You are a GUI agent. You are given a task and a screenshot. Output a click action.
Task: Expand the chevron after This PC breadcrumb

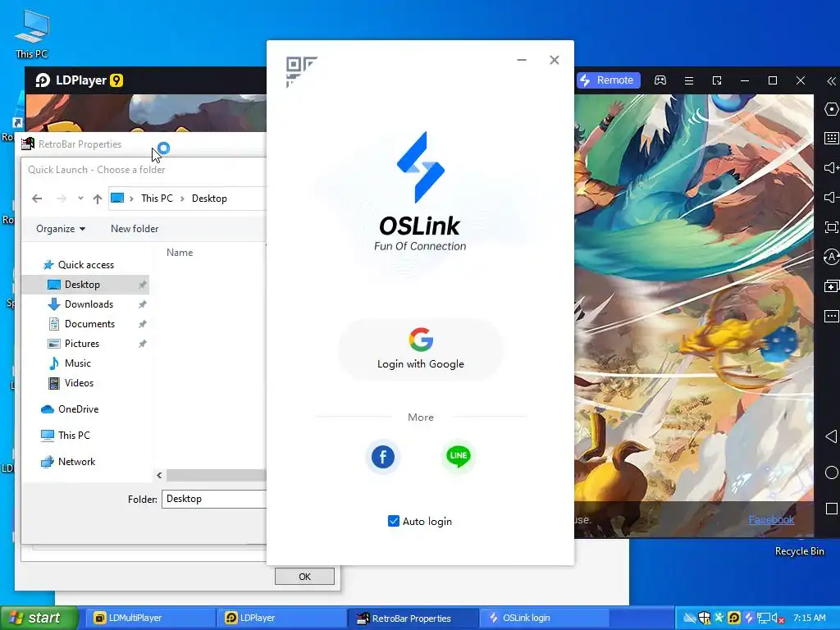click(x=182, y=199)
